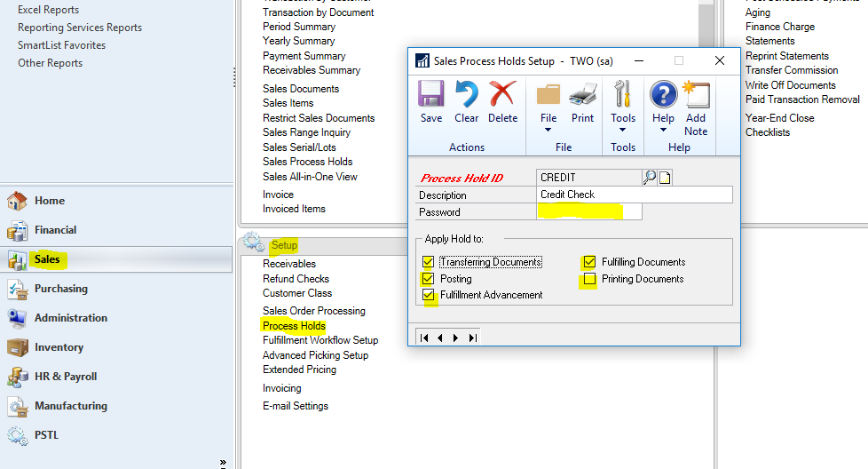Click the Help question mark icon
Viewport: 868px width, 469px height.
tap(663, 94)
